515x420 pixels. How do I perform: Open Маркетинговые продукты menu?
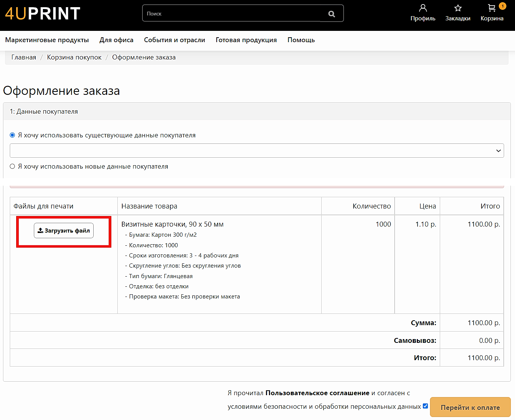pos(47,40)
